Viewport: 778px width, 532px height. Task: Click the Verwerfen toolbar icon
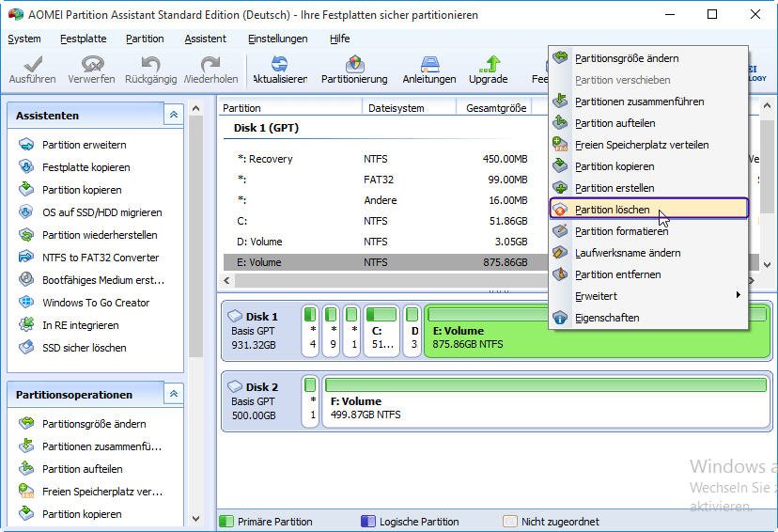pyautogui.click(x=92, y=65)
